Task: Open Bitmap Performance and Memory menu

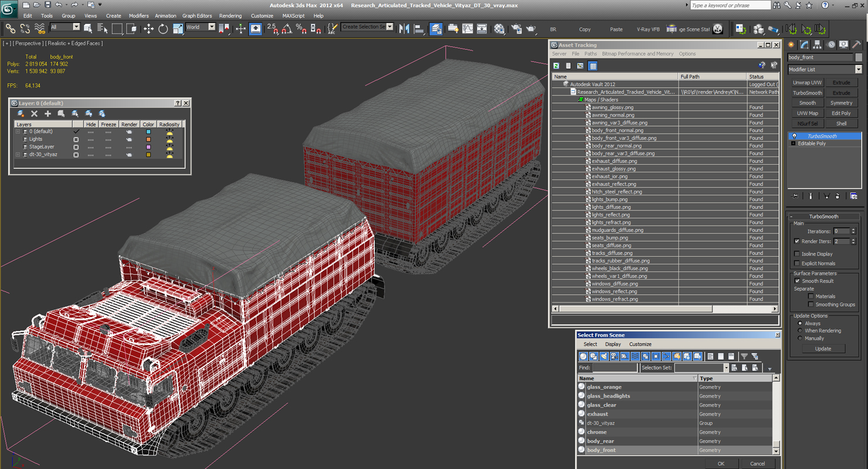Action: point(638,54)
